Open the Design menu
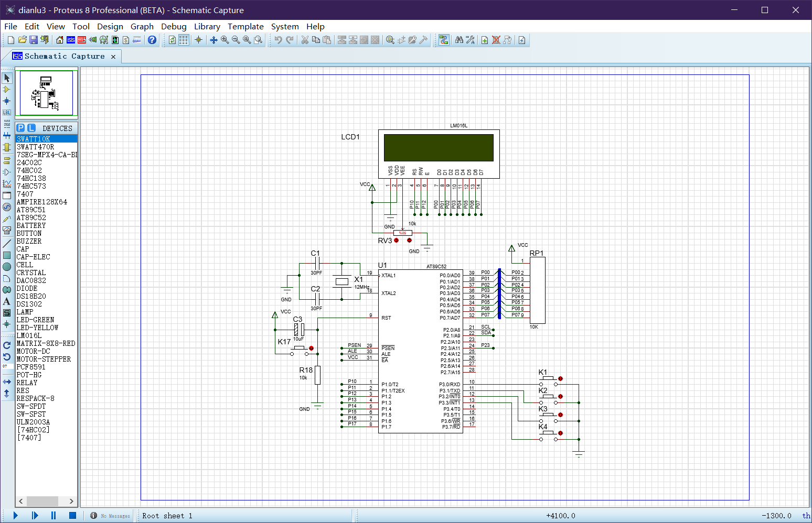Screen dimensions: 812x523 110,26
